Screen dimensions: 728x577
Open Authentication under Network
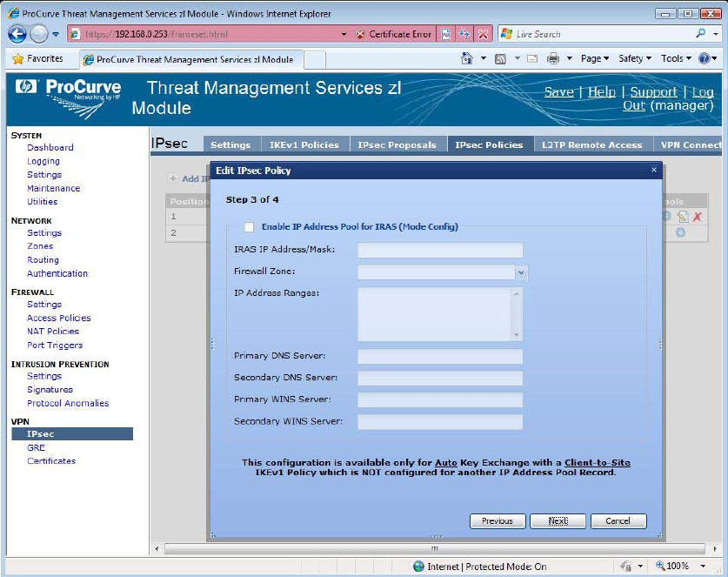[57, 273]
